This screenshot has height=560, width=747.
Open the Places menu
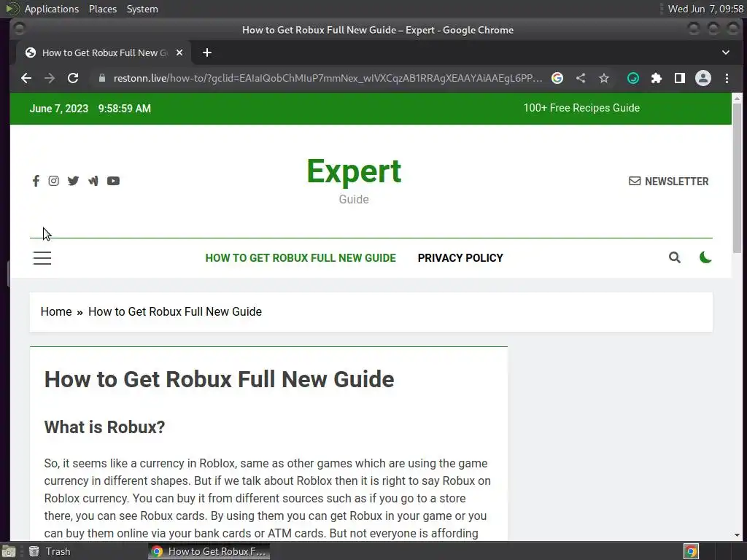pos(102,9)
